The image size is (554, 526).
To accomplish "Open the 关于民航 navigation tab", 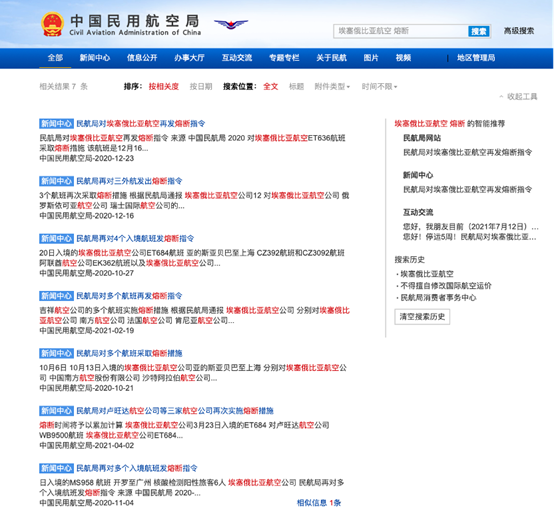I will (x=331, y=58).
